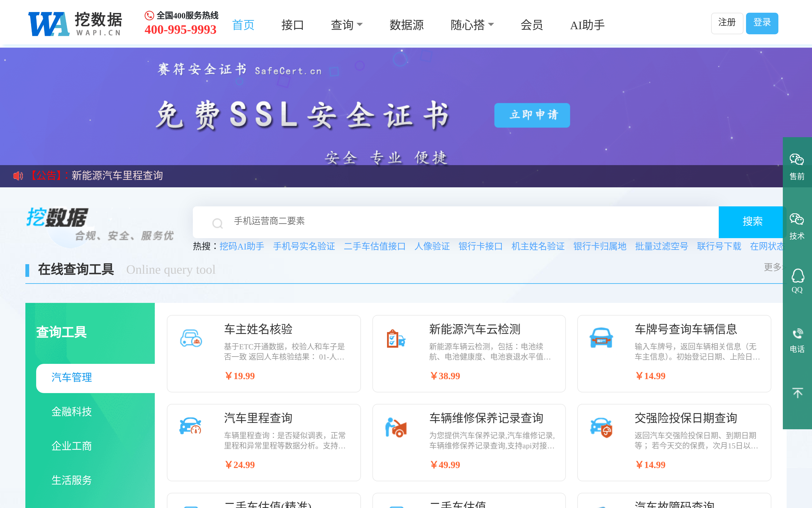The width and height of the screenshot is (812, 508).
Task: Open 售前 WeChat contact icon
Action: point(797,159)
